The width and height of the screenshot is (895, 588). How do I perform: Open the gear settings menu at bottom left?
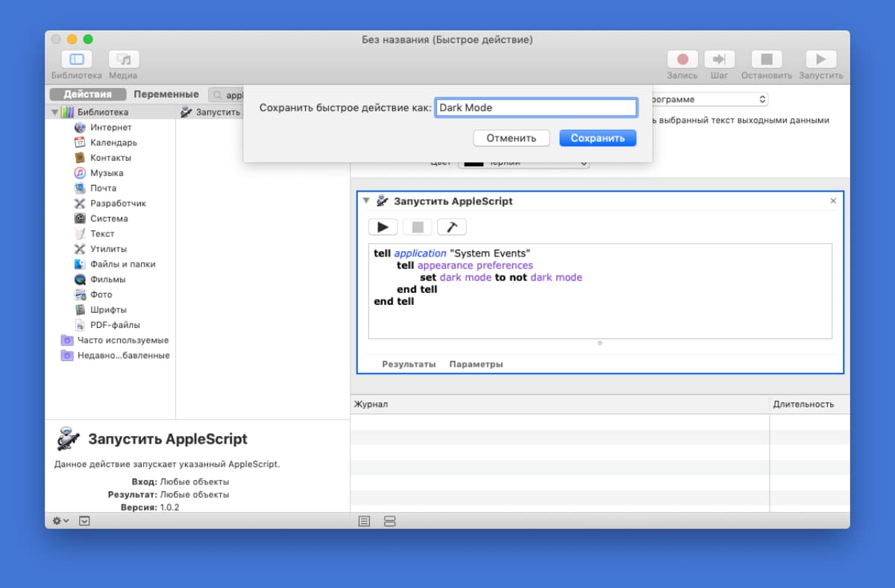60,521
